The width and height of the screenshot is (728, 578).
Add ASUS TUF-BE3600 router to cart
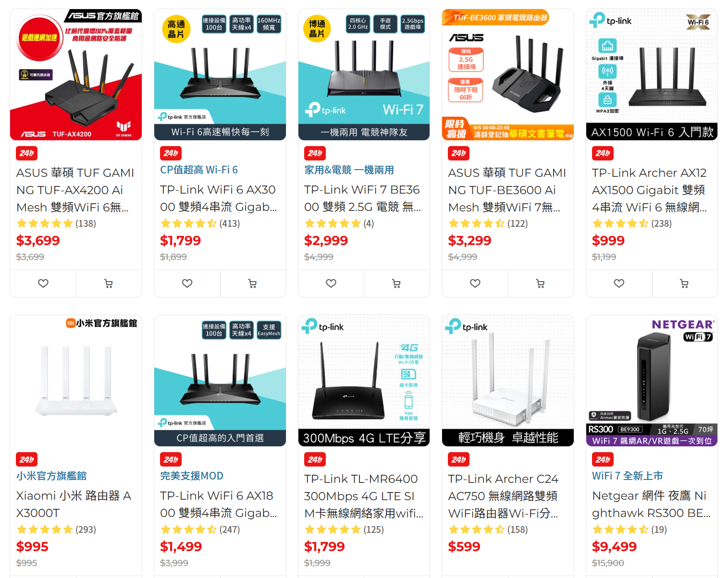[541, 283]
